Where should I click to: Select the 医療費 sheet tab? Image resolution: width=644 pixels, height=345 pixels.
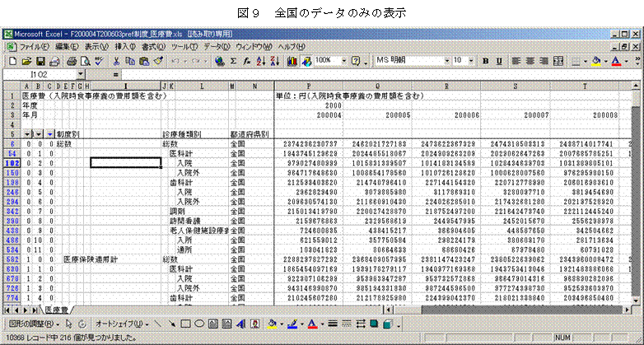point(56,309)
